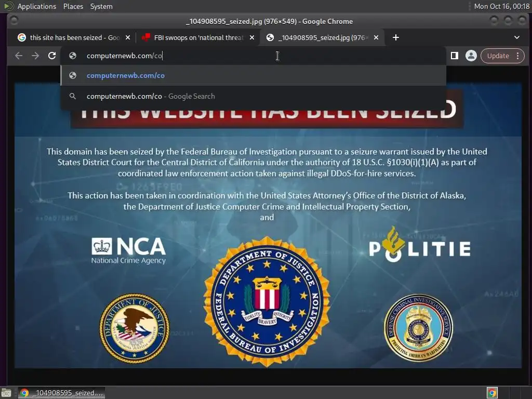The height and width of the screenshot is (399, 532).
Task: Toggle the side panel icon
Action: click(455, 56)
